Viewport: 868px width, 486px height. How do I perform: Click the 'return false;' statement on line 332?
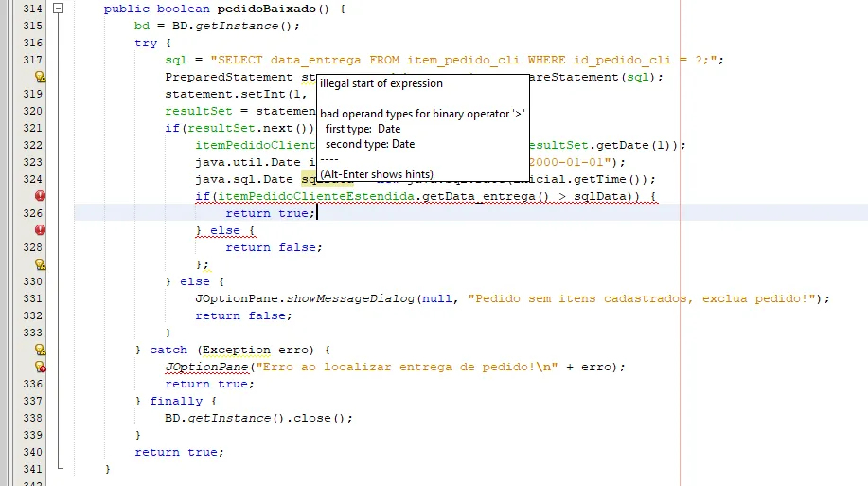coord(243,315)
